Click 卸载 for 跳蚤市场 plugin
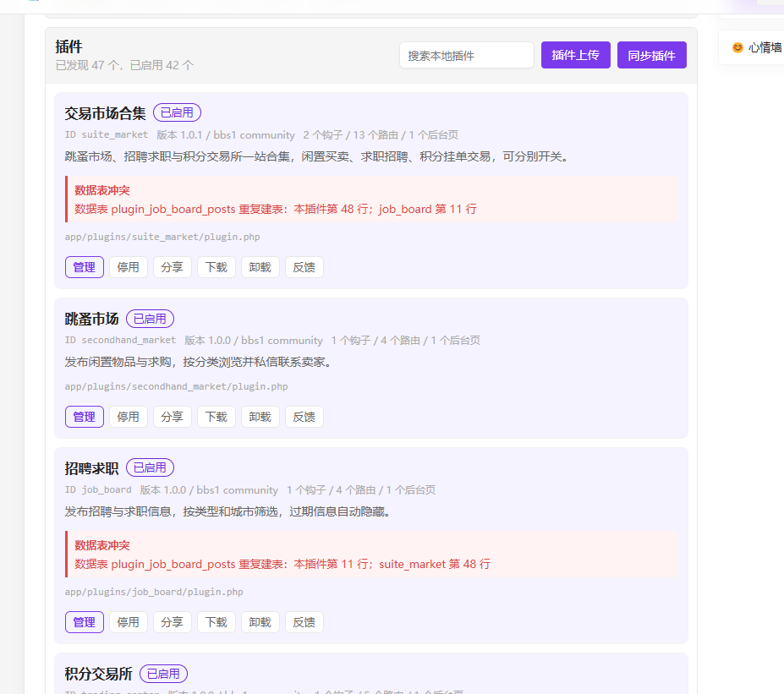 260,417
